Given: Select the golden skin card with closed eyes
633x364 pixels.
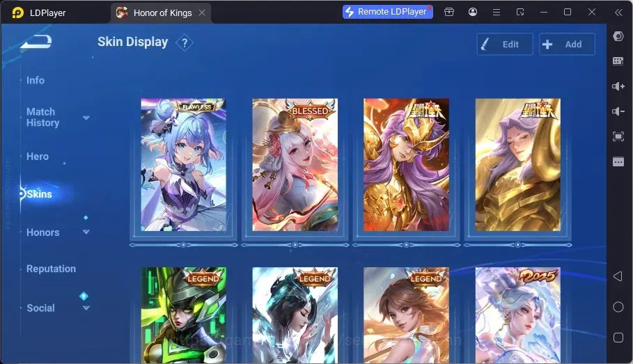Looking at the screenshot, I should coord(518,165).
